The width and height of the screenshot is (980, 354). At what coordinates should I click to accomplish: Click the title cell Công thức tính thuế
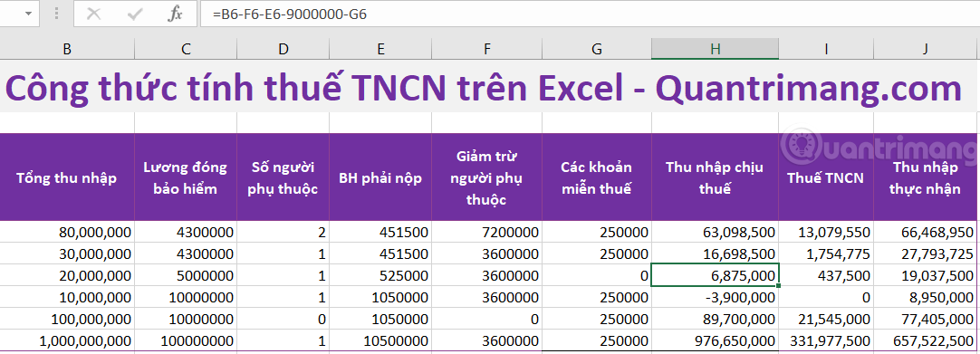click(483, 89)
